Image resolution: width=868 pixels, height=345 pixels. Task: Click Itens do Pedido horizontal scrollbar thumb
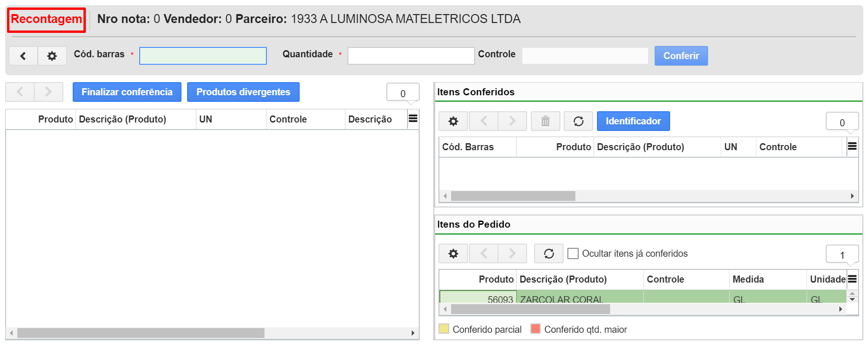(x=530, y=309)
